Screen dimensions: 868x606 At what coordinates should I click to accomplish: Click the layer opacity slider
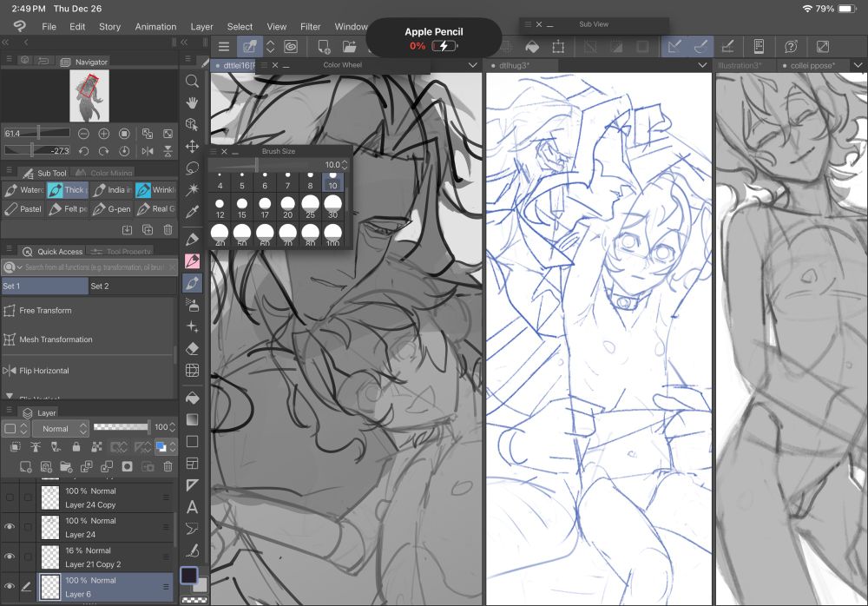coord(121,426)
